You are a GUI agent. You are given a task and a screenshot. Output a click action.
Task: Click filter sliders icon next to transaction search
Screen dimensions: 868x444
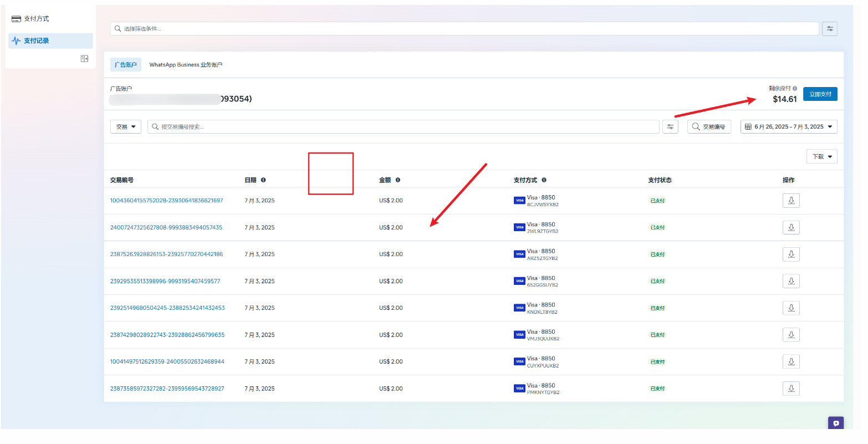tap(670, 127)
